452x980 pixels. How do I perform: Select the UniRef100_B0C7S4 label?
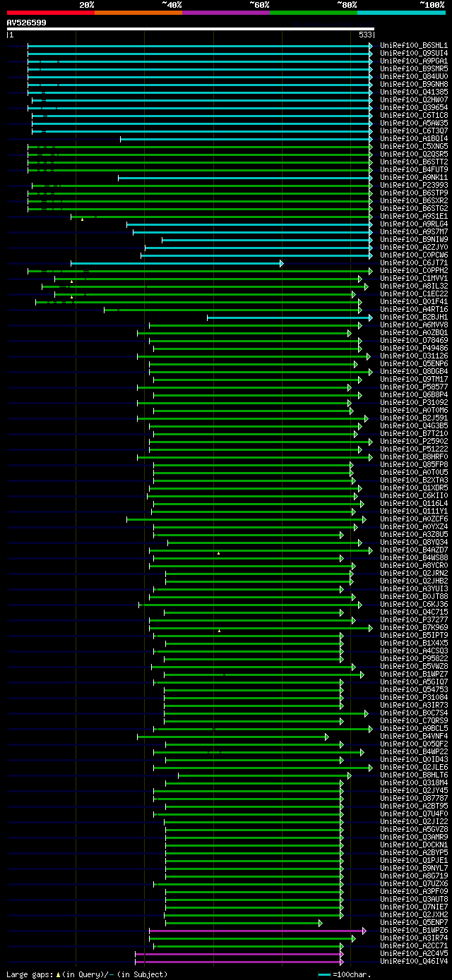(414, 713)
